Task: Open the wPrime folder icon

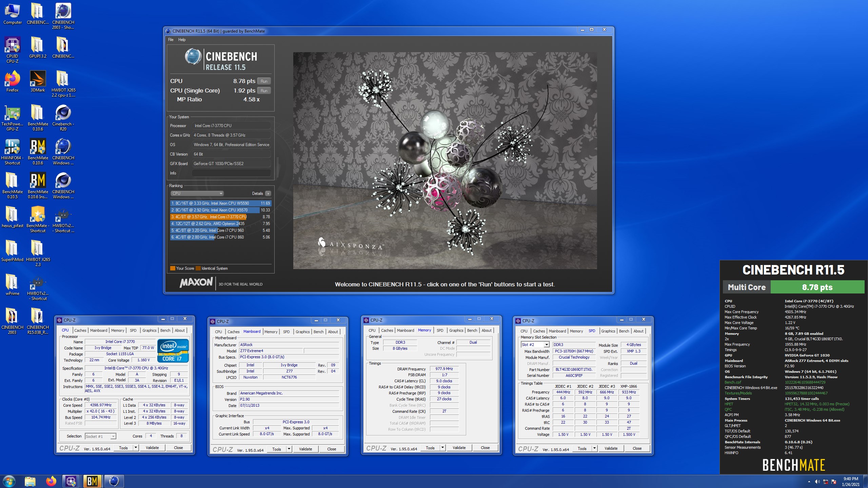Action: coord(13,285)
